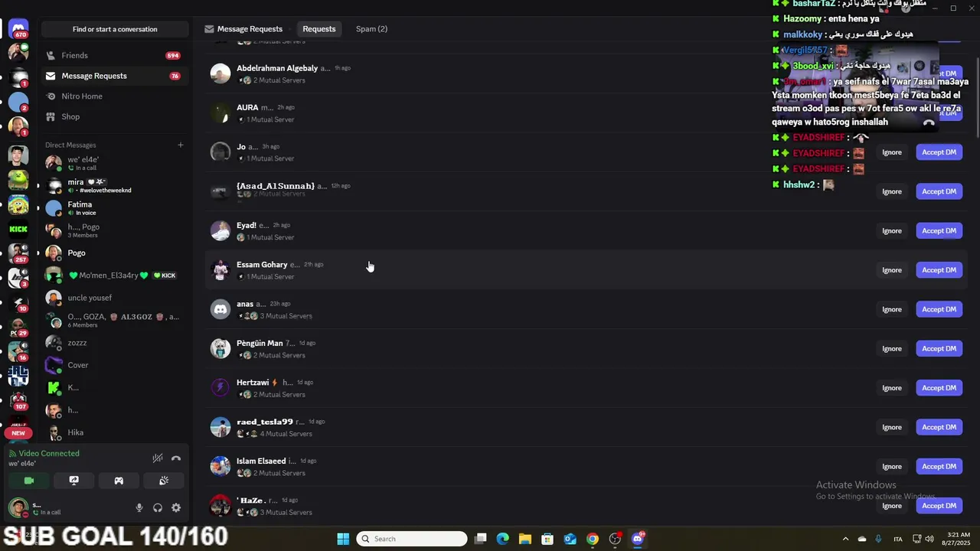Open DM with uncle yousef
This screenshot has width=980, height=551.
(x=113, y=298)
